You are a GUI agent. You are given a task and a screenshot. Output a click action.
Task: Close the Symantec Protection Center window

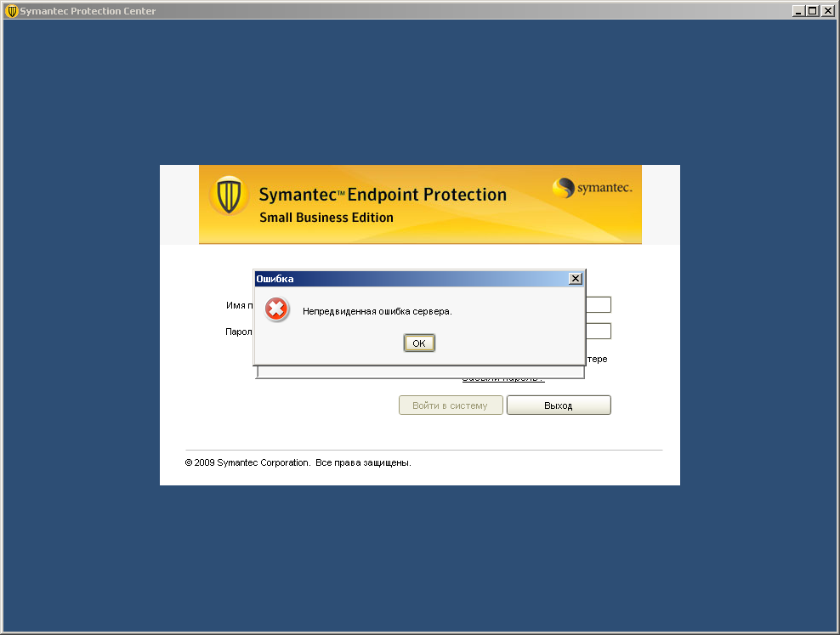(828, 11)
